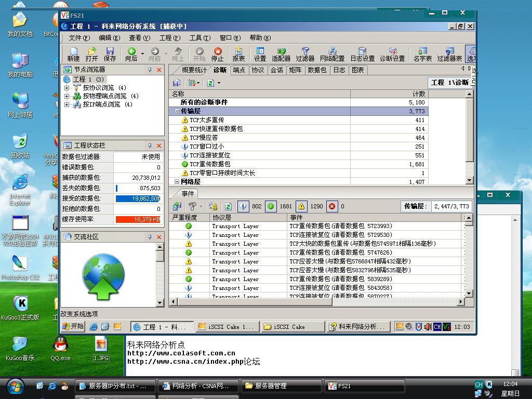Screen dimensions: 532x399
Task: Open the 过滤器 (Filter) toolbar icon
Action: click(305, 54)
